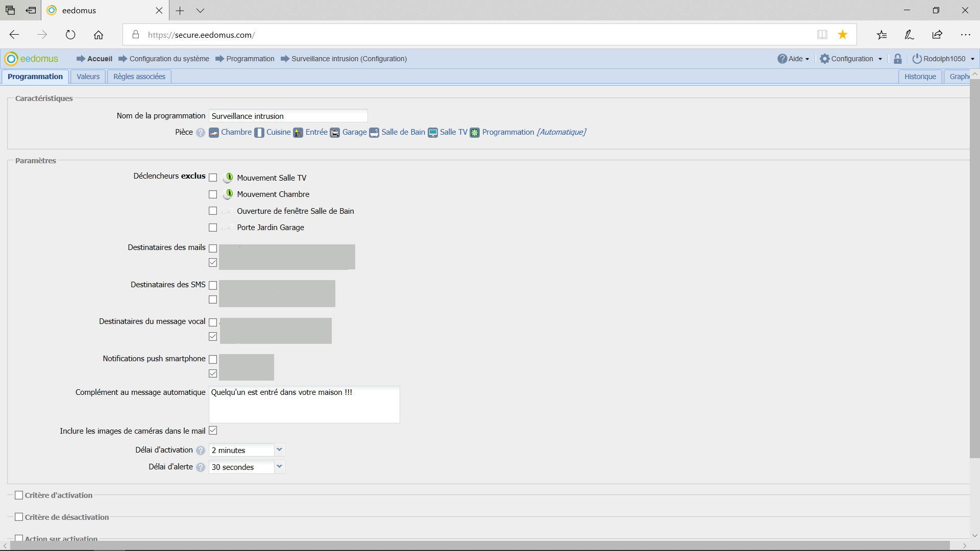The height and width of the screenshot is (551, 980).
Task: Exclude Ouverture de fenêtre Salle de Bain
Action: [213, 211]
